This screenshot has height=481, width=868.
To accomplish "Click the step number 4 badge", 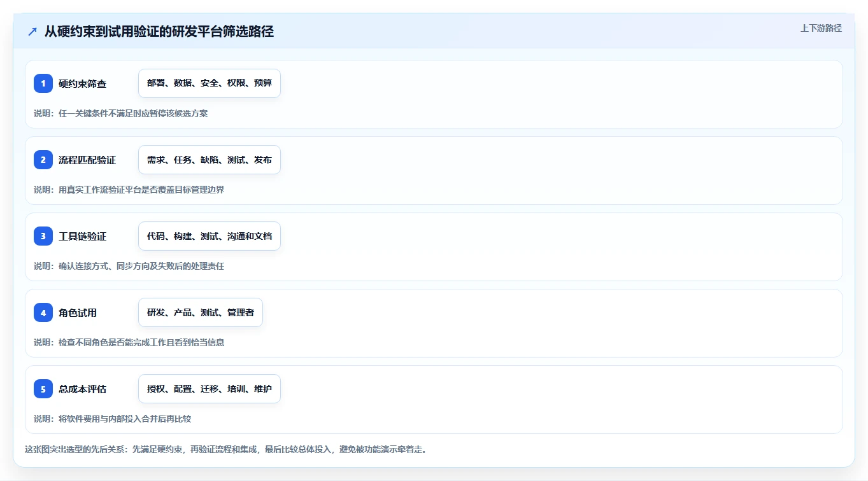I will tap(43, 312).
